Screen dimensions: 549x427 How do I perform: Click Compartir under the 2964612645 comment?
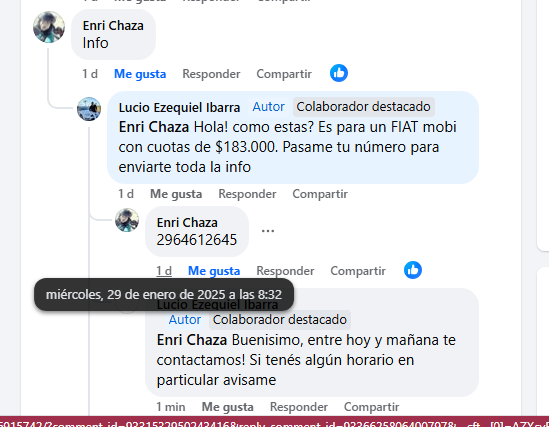coord(358,271)
